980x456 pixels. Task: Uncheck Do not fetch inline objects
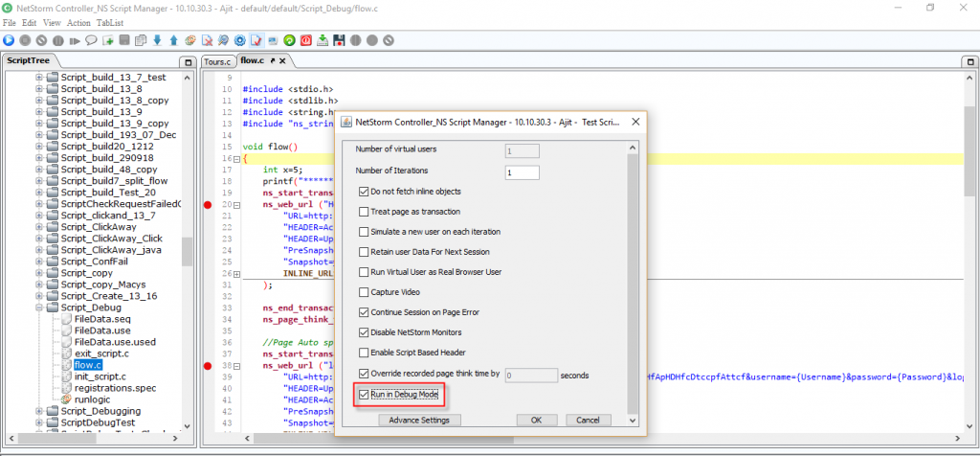point(364,192)
